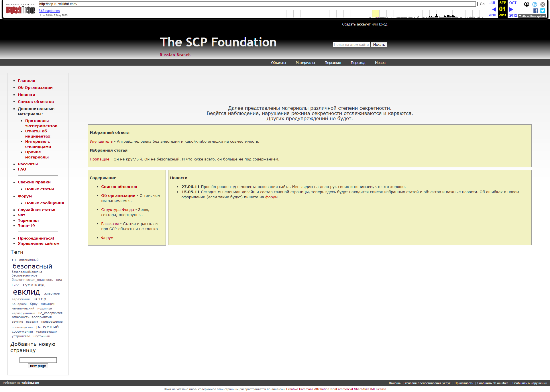Open the Улучшитель featured object link
This screenshot has width=550, height=392.
(101, 142)
